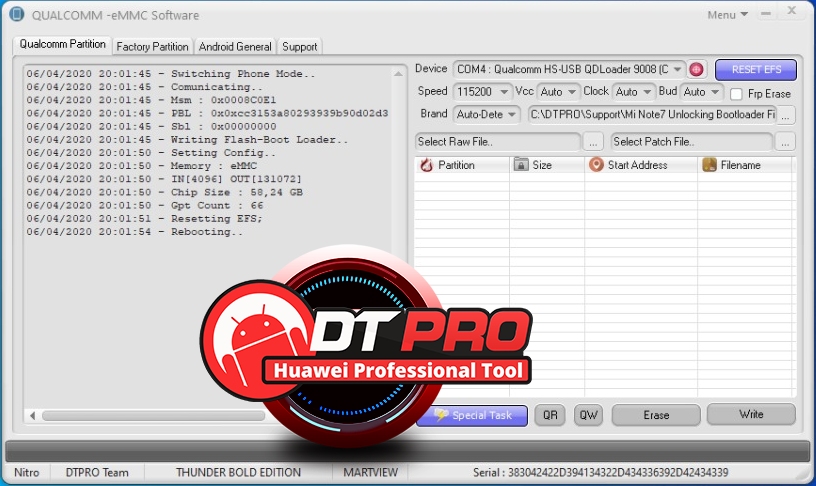Viewport: 816px width, 486px height.
Task: Switch to the Factory Partition tab
Action: [x=152, y=47]
